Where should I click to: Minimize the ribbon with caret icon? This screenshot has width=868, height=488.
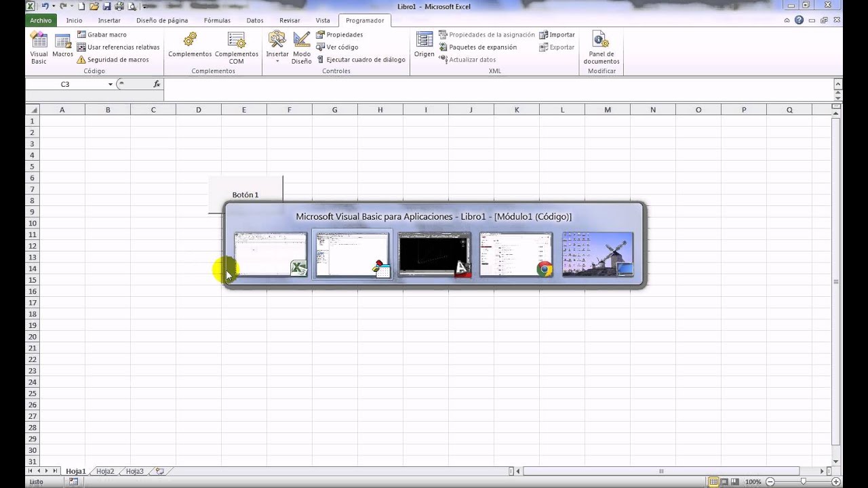coord(787,20)
